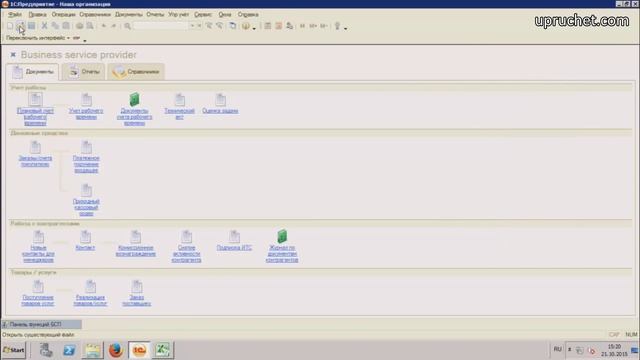Open Firefox from the taskbar
This screenshot has height=360, width=640.
tap(116, 350)
